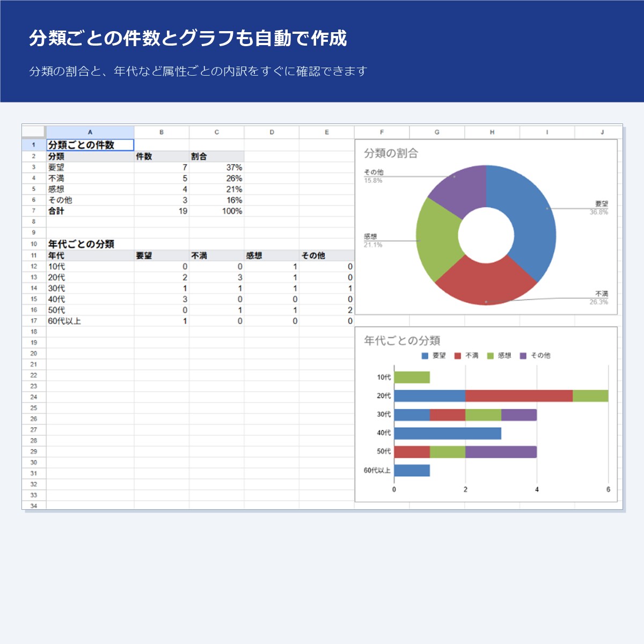Click the purple その他 legend swatch

click(523, 356)
